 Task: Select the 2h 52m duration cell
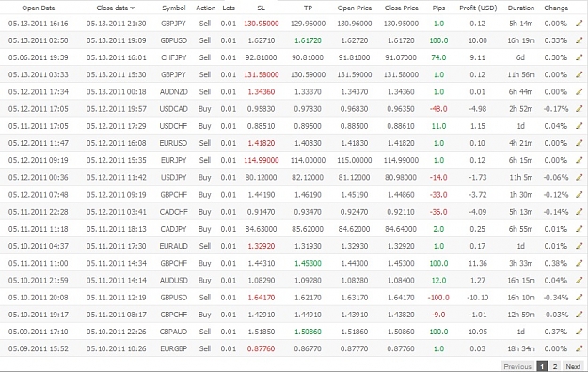click(521, 109)
